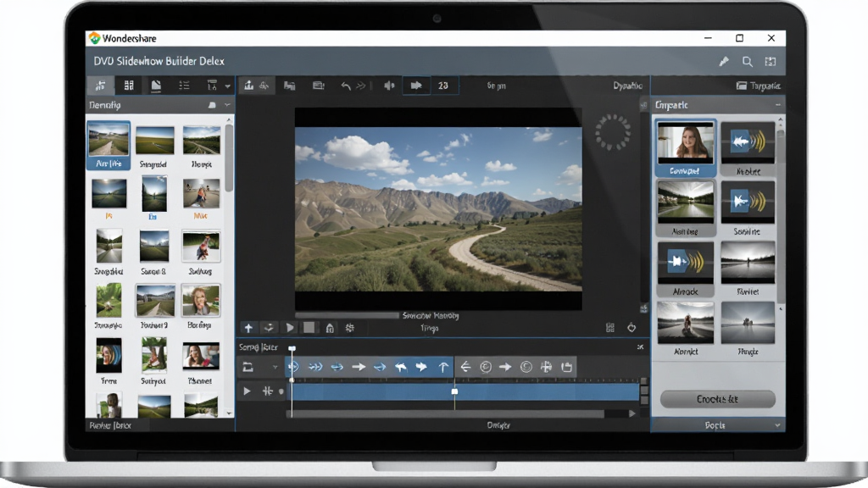868x488 pixels.
Task: Close the timeline panel with X
Action: click(641, 347)
